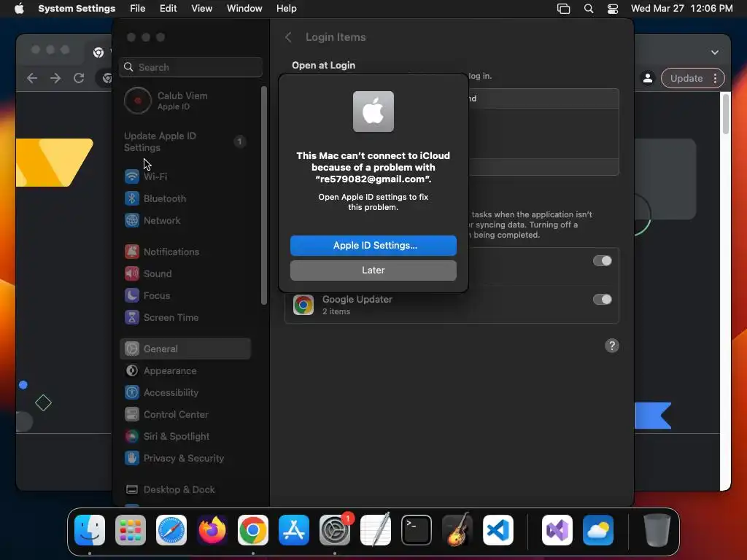Open the Window menu
The width and height of the screenshot is (747, 560).
point(244,8)
